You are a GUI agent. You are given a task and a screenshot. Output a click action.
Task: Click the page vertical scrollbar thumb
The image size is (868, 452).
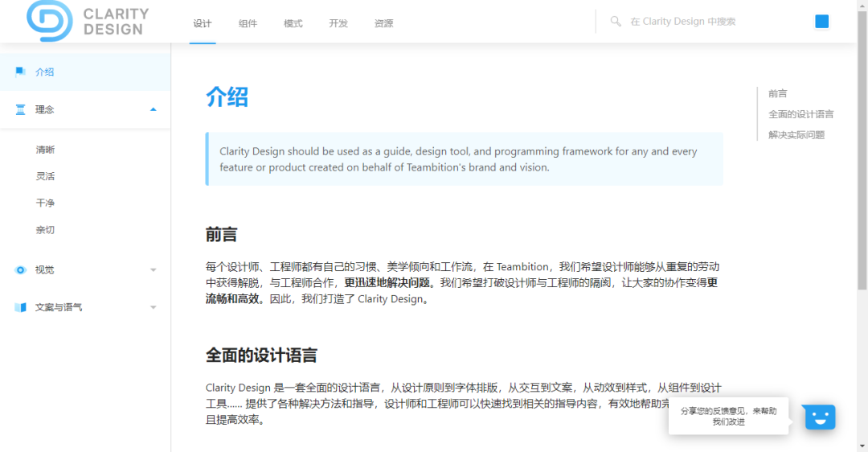pyautogui.click(x=862, y=150)
